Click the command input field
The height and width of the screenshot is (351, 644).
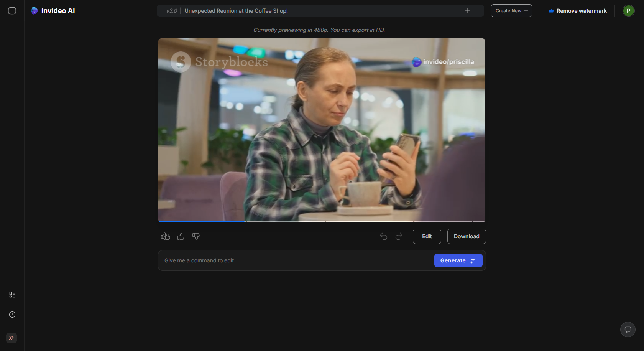point(268,260)
